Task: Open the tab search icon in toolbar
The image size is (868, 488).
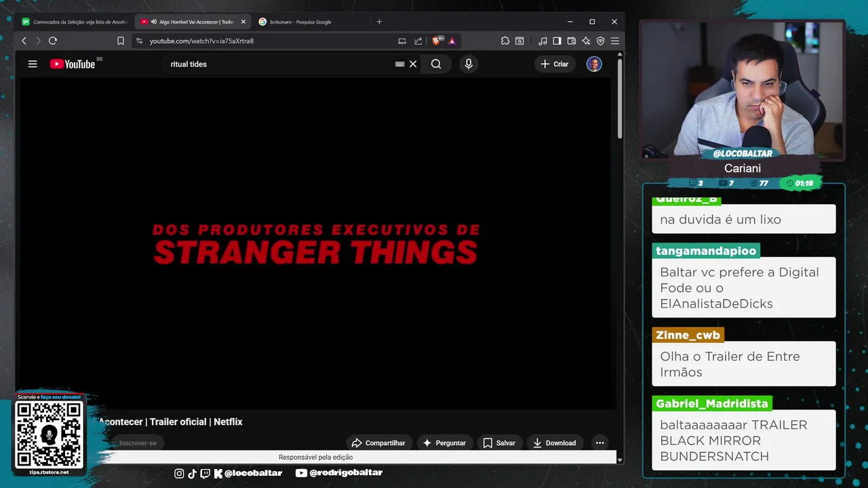Action: pos(519,41)
